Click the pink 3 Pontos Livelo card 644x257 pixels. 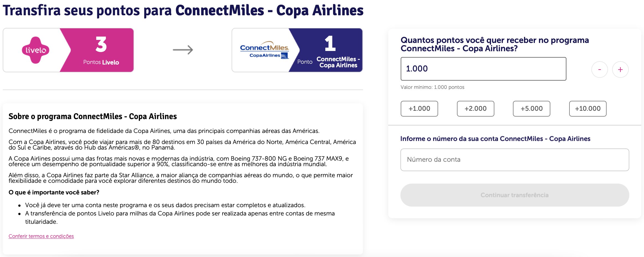[97, 50]
